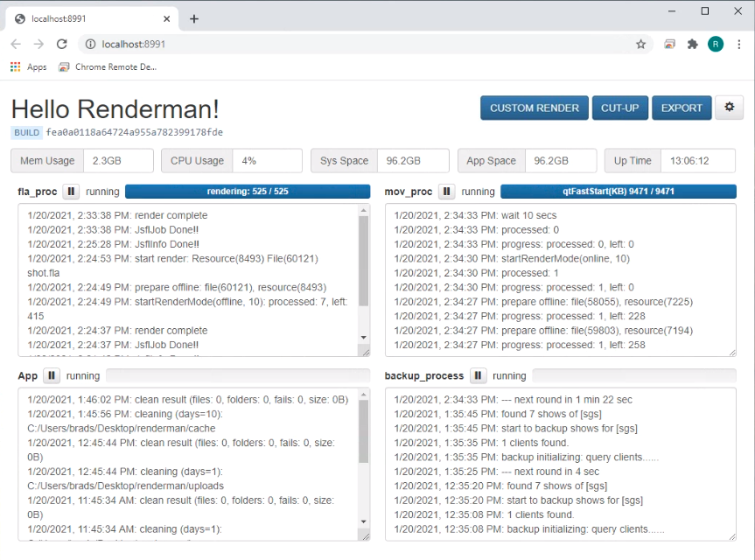Open the settings gear button
755x560 pixels.
tap(729, 108)
